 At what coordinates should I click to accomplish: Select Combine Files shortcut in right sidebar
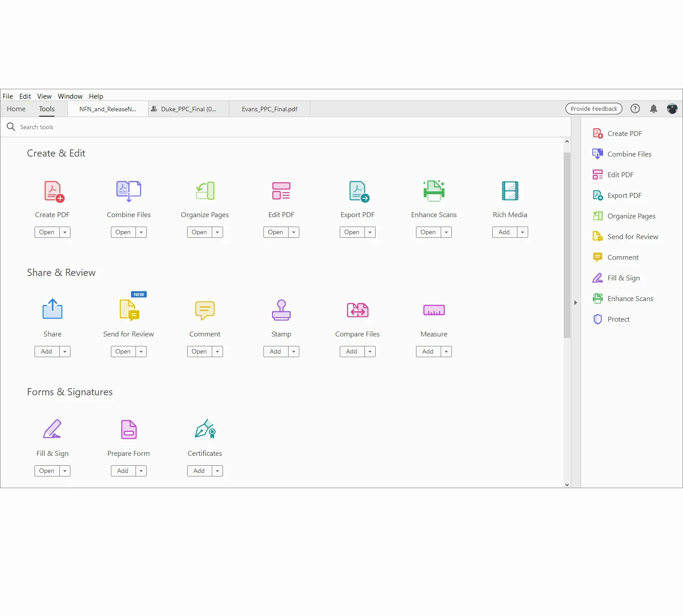[x=622, y=154]
